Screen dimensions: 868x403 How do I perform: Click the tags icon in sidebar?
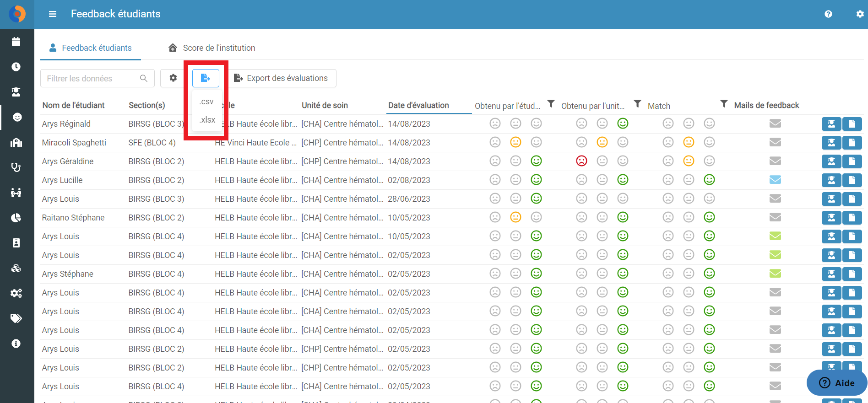coord(16,318)
